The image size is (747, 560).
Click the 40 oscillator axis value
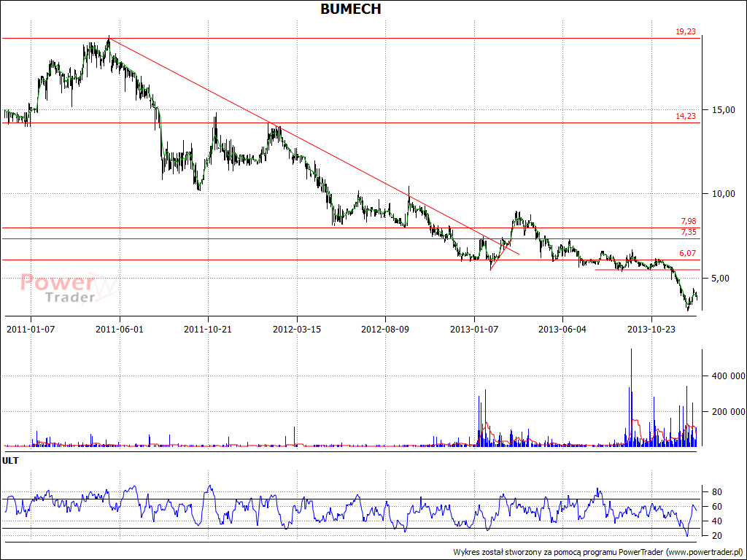pos(716,521)
